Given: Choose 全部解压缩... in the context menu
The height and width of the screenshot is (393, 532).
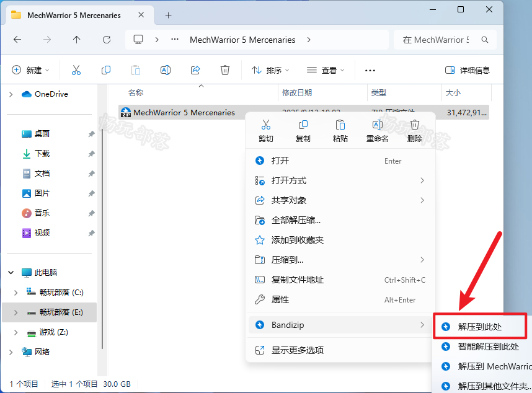Looking at the screenshot, I should [x=340, y=220].
